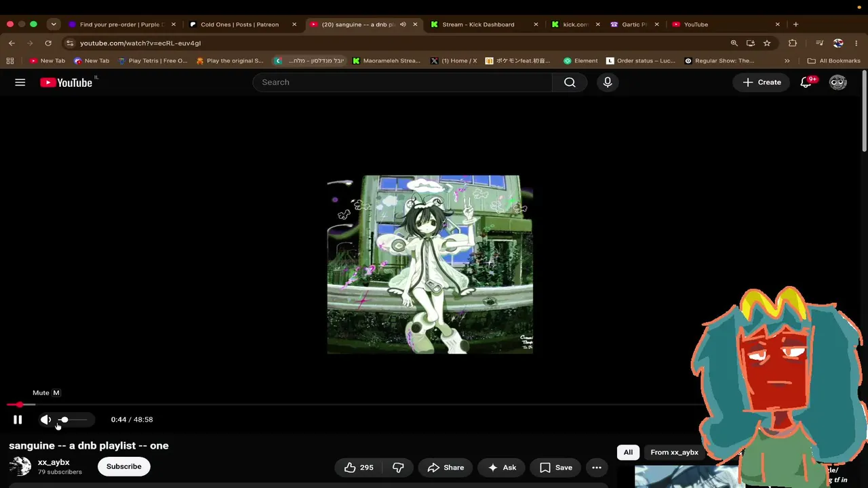868x488 pixels.
Task: Open a new browser tab
Action: (x=795, y=24)
